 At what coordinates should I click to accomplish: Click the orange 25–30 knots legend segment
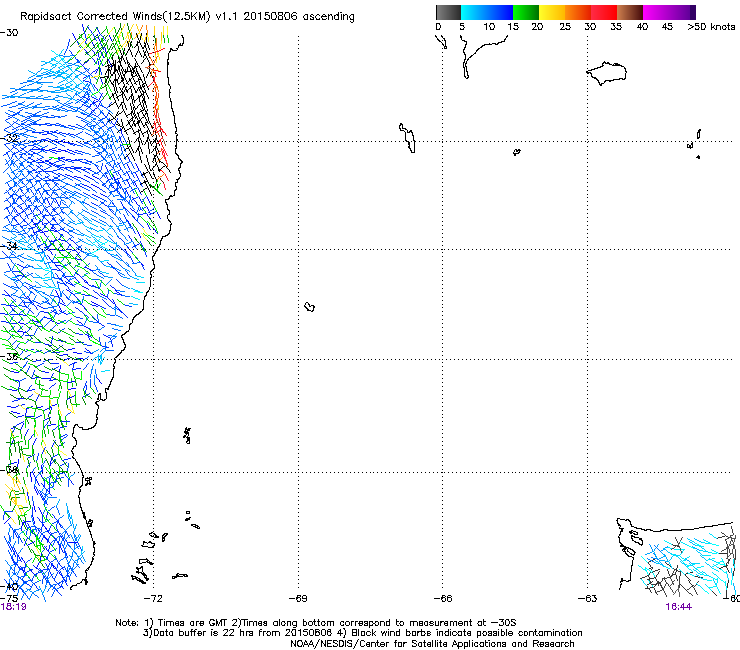(x=578, y=12)
